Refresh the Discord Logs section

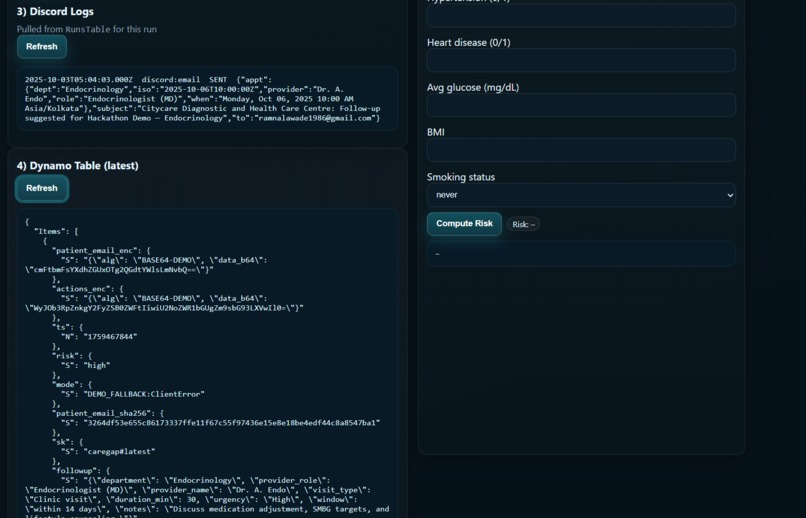(x=42, y=47)
